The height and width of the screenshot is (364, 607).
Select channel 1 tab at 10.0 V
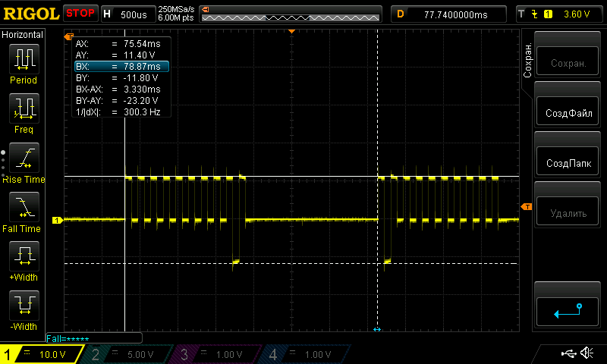[x=41, y=354]
